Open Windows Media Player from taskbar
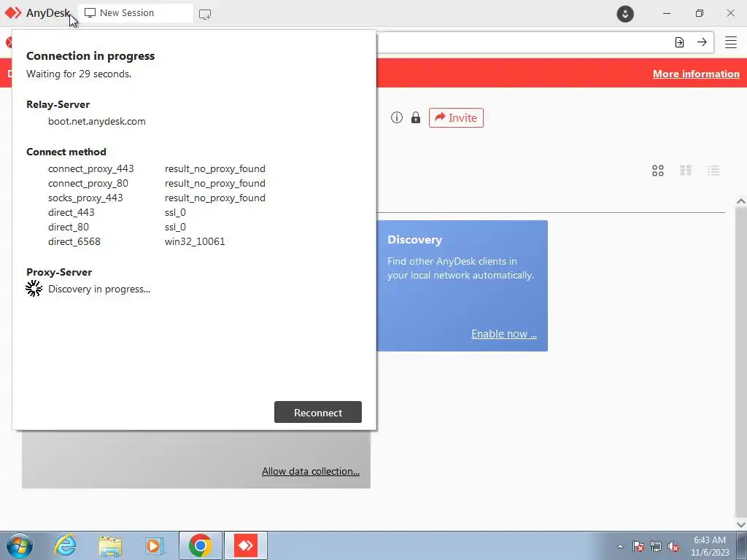Screen dimensions: 747x560 click(155, 545)
